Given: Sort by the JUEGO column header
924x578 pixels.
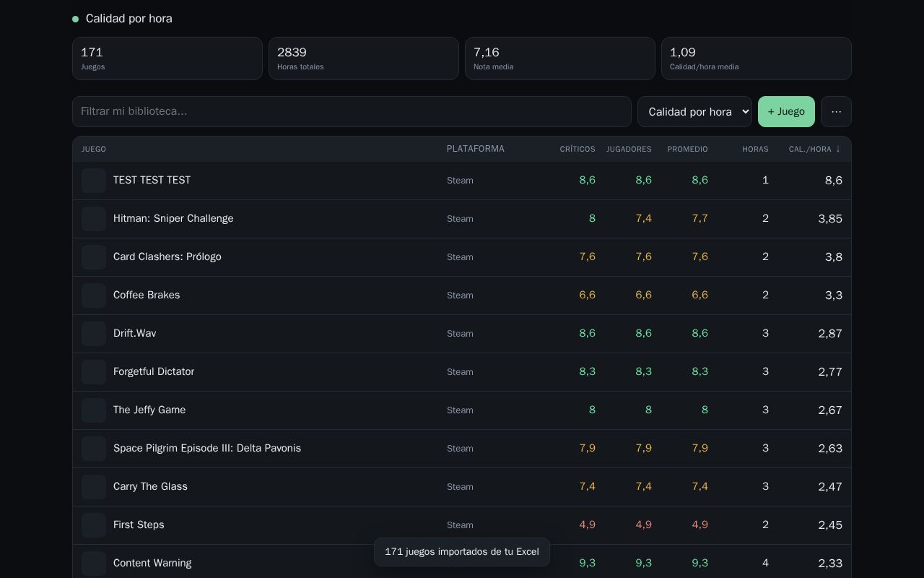Looking at the screenshot, I should coord(94,149).
